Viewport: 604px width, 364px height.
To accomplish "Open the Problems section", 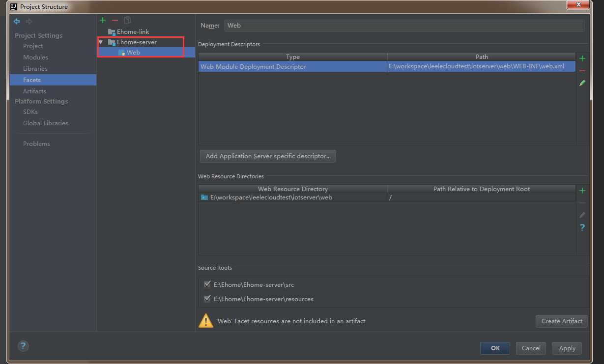I will point(36,144).
